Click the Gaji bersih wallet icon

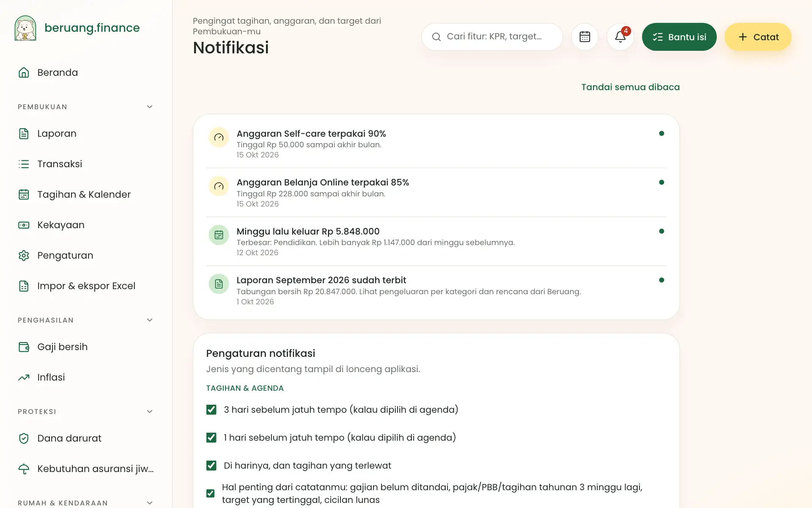pos(24,347)
